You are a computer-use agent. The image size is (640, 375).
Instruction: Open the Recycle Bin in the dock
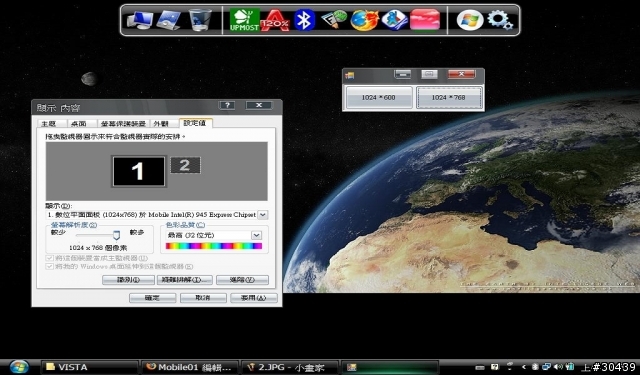(200, 20)
